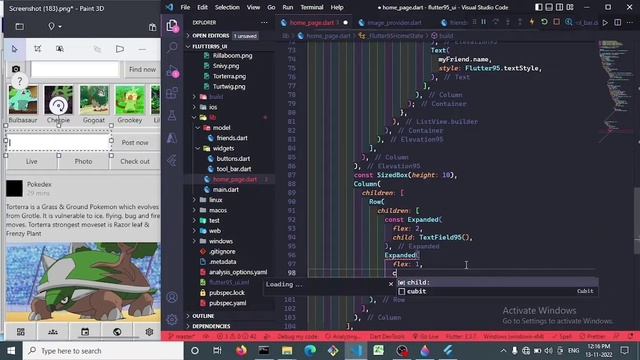
Task: Click the debug pause button
Action: tap(484, 22)
